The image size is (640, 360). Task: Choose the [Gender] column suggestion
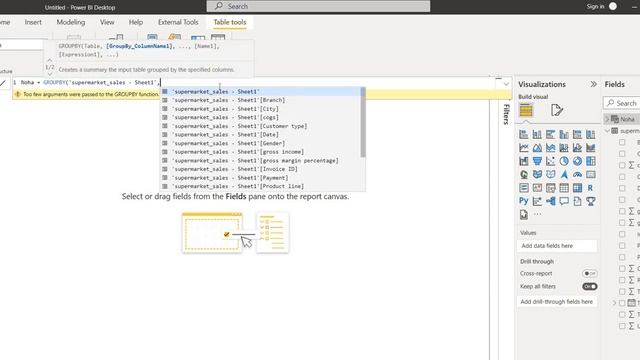coord(260,143)
